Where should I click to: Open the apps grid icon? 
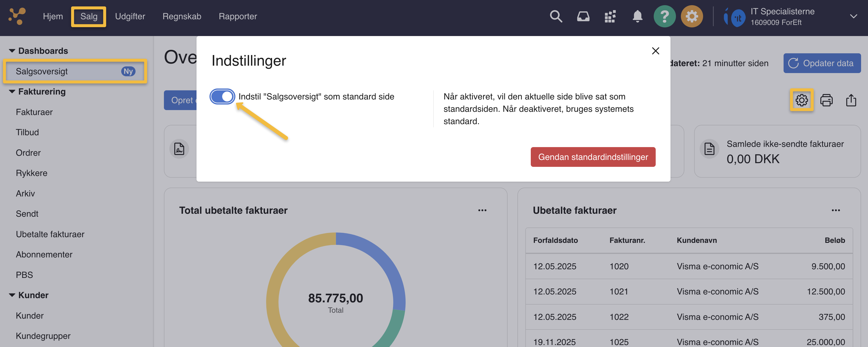(x=610, y=16)
